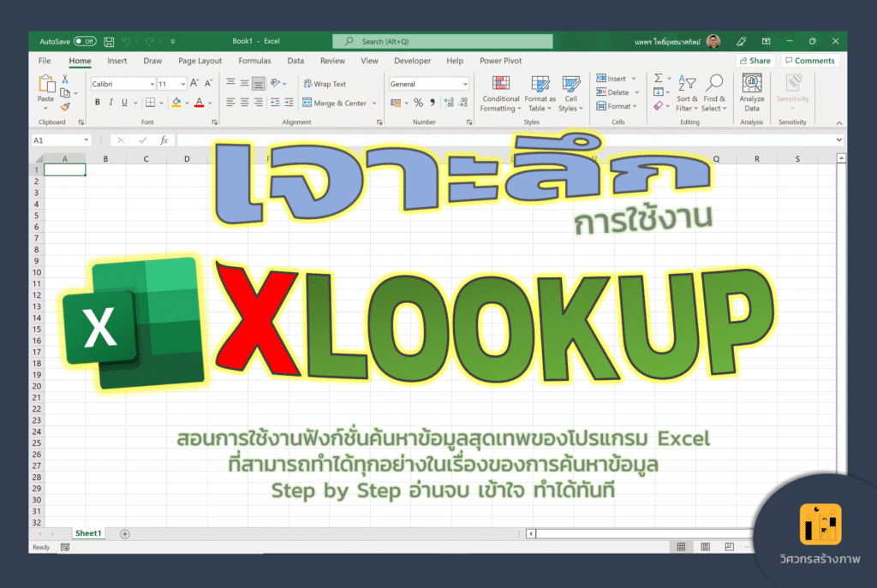The width and height of the screenshot is (877, 588).
Task: Apply Conditional Formatting icon
Action: (500, 83)
